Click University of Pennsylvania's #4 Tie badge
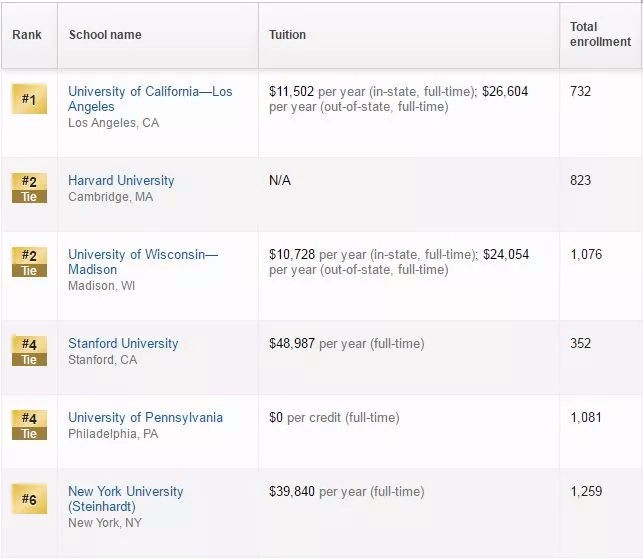Screen dimensions: 643x559 29,425
